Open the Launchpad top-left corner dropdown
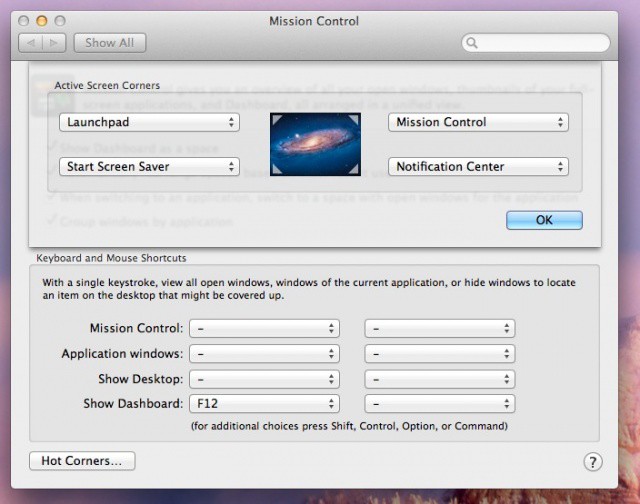Screen dimensions: 640x504 coord(149,122)
